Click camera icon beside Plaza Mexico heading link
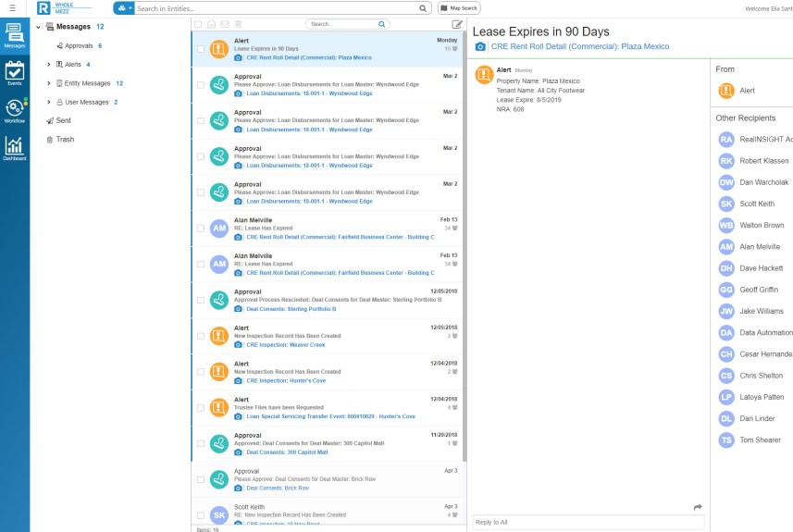Screen dimensions: 793x532 [480, 46]
